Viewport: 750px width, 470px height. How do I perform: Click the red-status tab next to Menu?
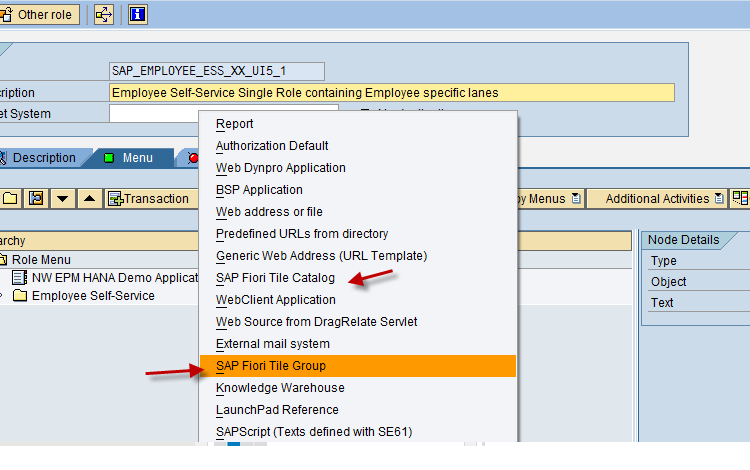coord(190,158)
